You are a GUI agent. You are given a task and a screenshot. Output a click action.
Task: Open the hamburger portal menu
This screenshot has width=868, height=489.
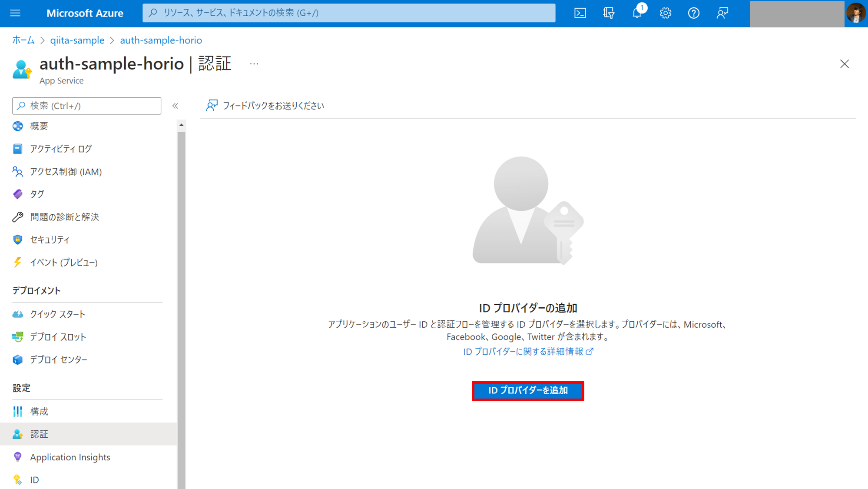15,13
